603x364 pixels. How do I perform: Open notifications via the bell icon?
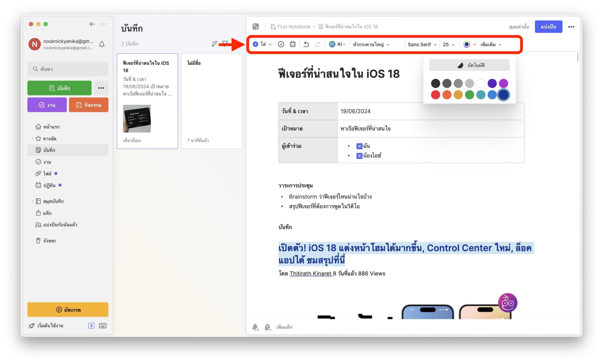click(102, 44)
